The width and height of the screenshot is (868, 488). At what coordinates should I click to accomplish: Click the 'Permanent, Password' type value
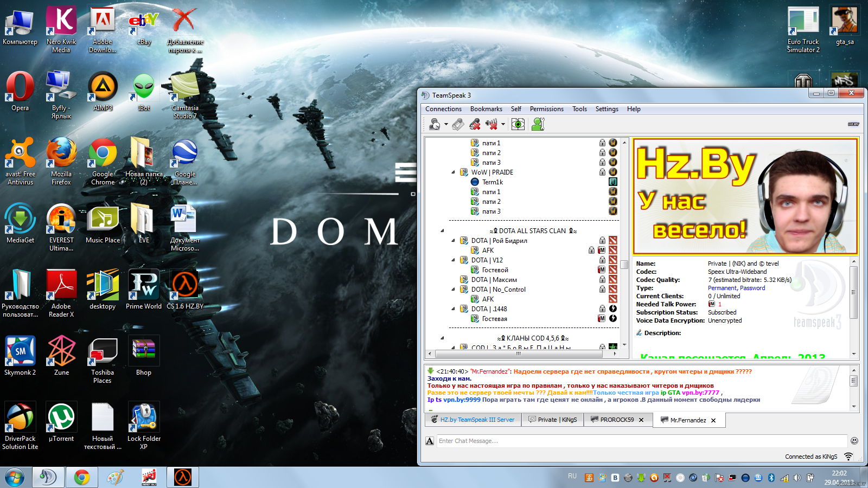tap(736, 288)
